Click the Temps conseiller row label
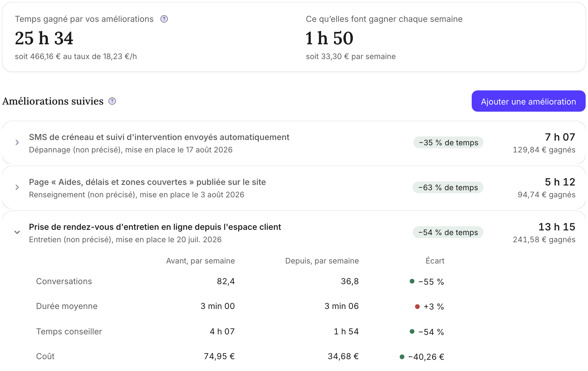The image size is (588, 371). [69, 331]
